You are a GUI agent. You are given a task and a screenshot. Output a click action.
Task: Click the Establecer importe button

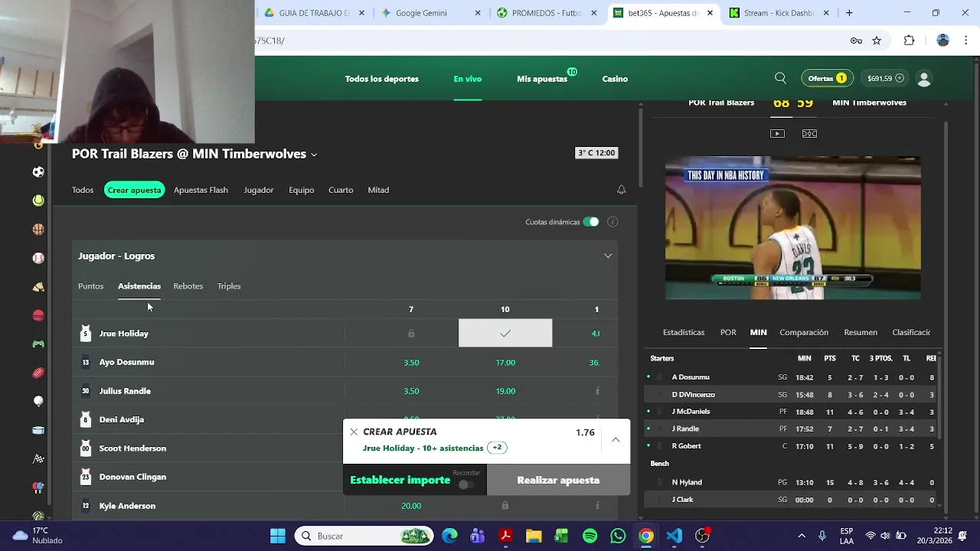tap(400, 480)
